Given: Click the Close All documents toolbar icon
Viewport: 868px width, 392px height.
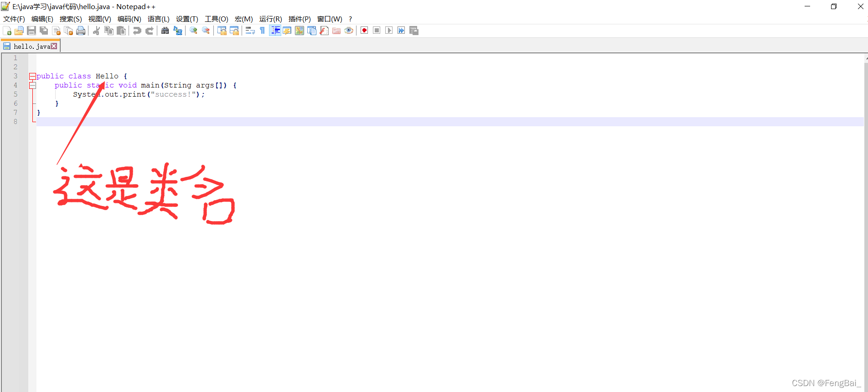Looking at the screenshot, I should [68, 31].
